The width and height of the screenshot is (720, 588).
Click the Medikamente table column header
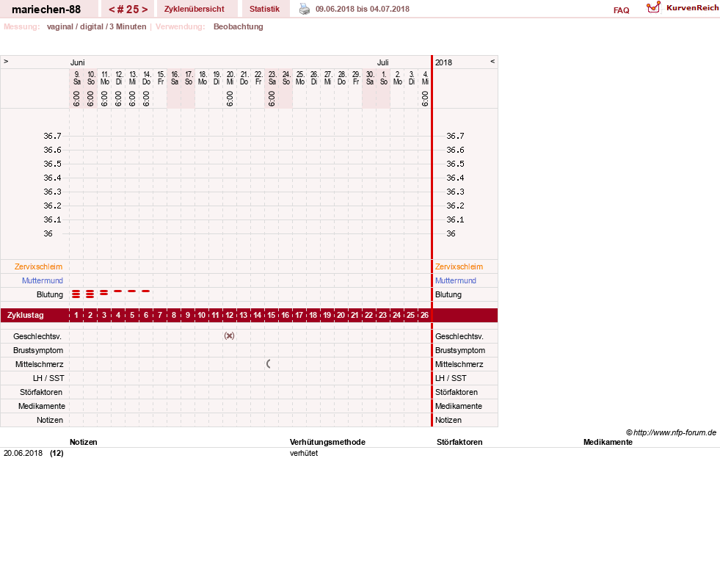click(608, 442)
